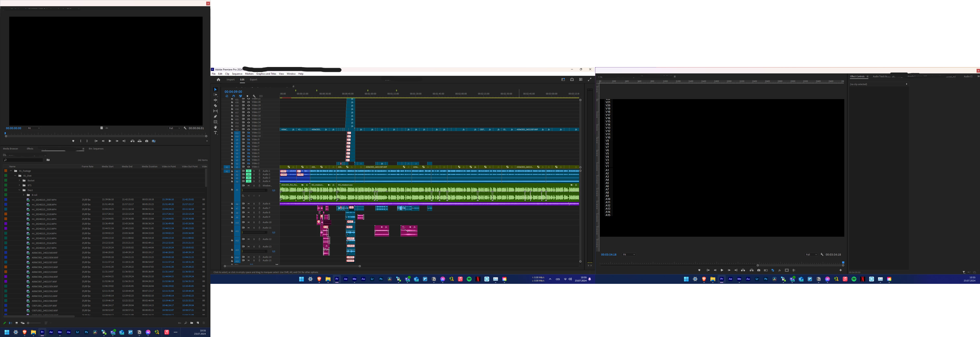
Task: Choose the Hand tool
Action: [215, 128]
